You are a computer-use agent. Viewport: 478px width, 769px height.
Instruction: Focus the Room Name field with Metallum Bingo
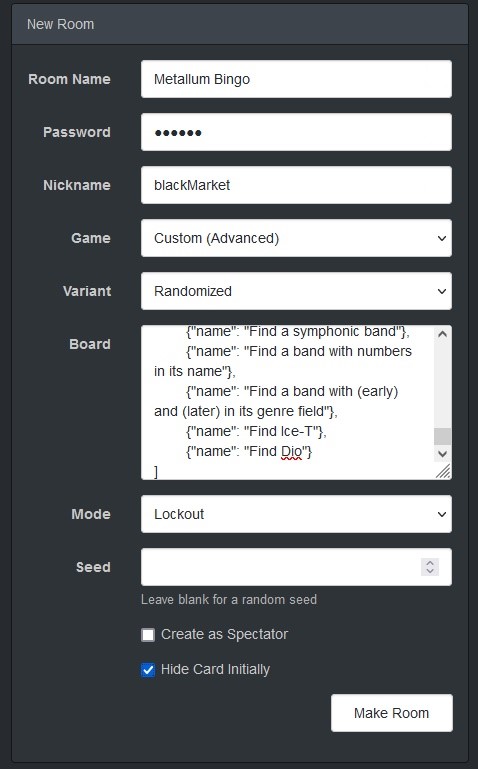[296, 79]
